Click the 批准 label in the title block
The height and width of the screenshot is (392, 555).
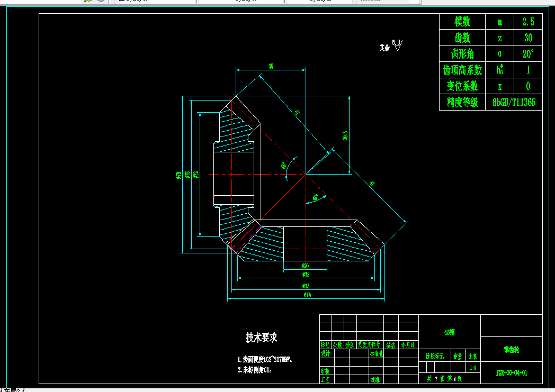tap(375, 380)
